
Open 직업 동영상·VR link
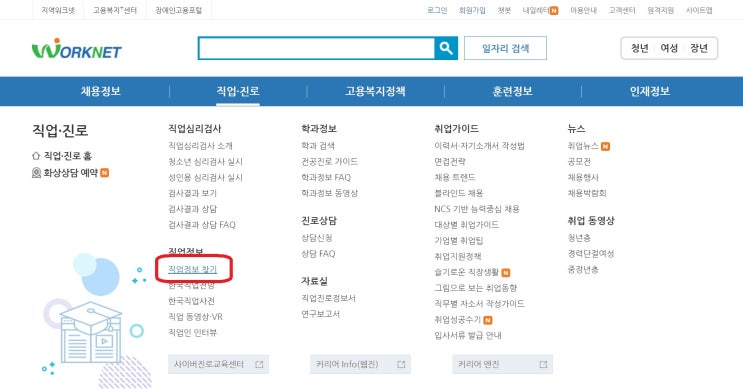tap(195, 317)
